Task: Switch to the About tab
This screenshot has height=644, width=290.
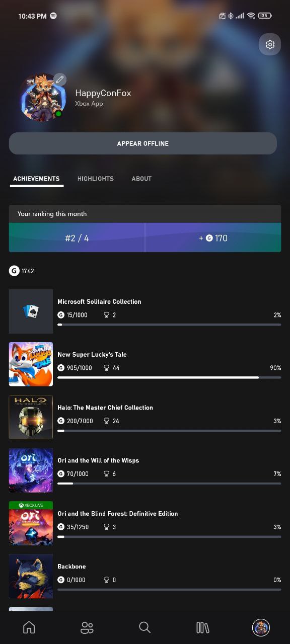Action: click(141, 179)
